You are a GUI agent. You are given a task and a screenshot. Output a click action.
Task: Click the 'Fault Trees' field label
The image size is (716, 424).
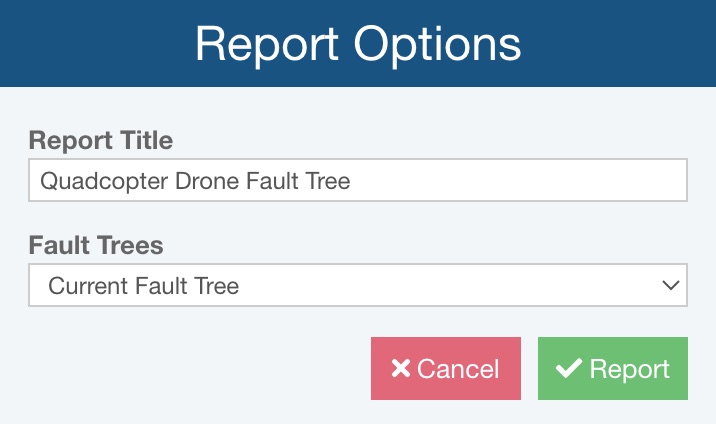point(96,245)
